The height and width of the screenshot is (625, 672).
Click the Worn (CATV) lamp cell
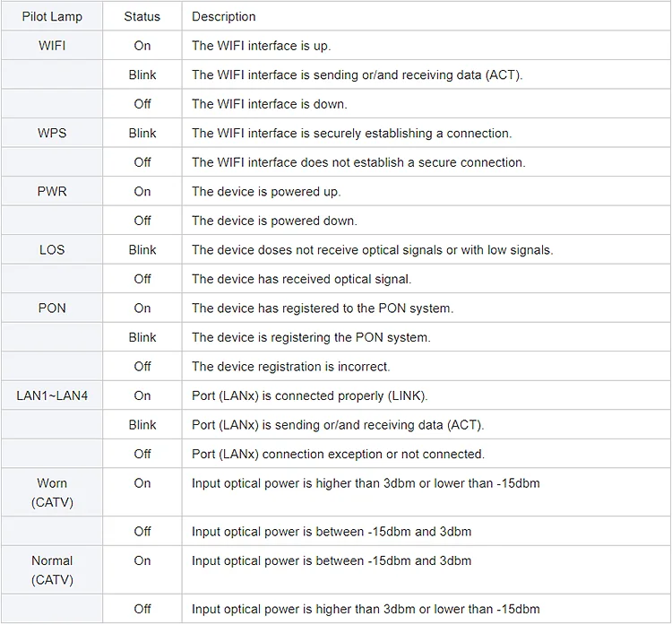click(x=52, y=492)
